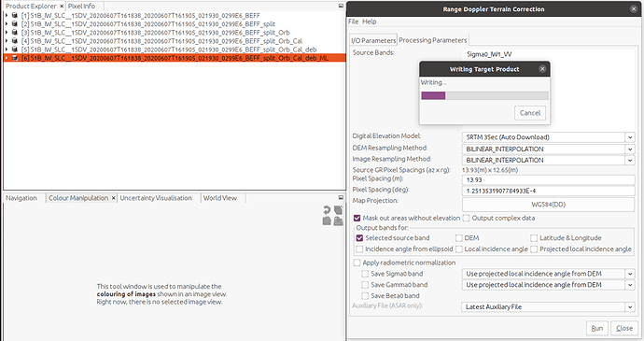Click the multi-assign pages icon in Colour Manipulation
Viewport: 644px width, 341px height.
point(338,210)
